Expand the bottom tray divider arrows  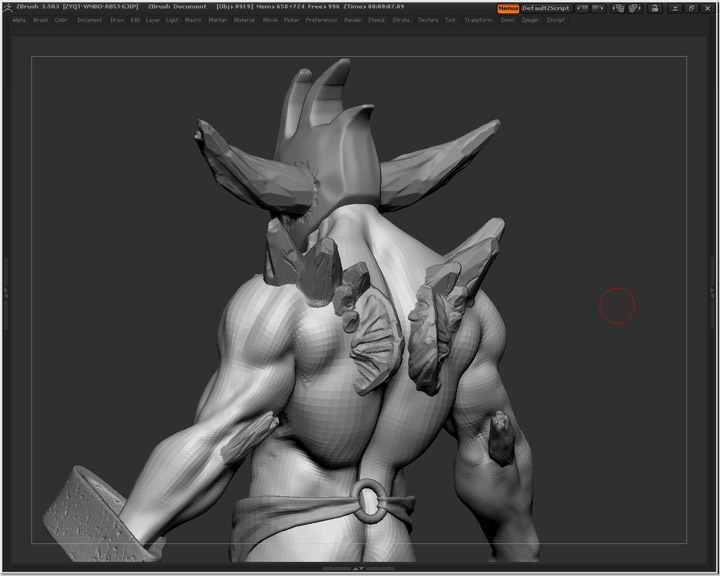pyautogui.click(x=359, y=569)
